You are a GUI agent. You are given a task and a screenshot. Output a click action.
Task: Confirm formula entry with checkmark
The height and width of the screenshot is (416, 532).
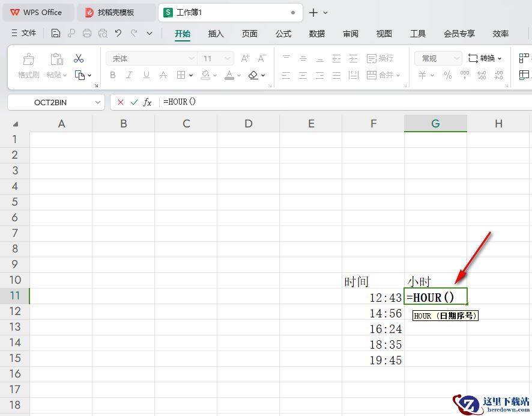134,102
